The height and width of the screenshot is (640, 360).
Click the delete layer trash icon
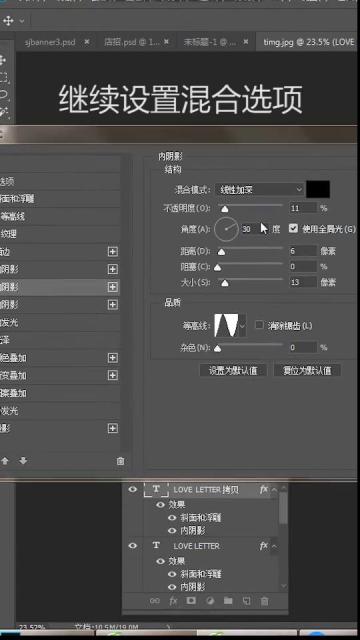(264, 601)
